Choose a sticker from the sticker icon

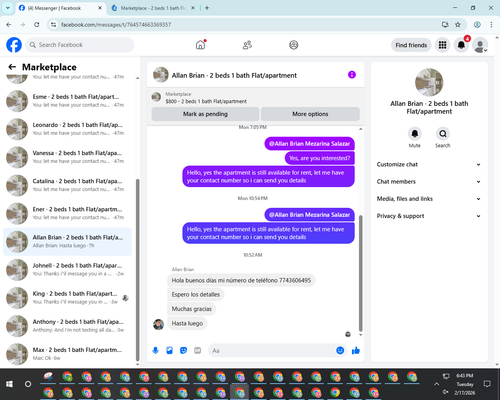point(183,350)
